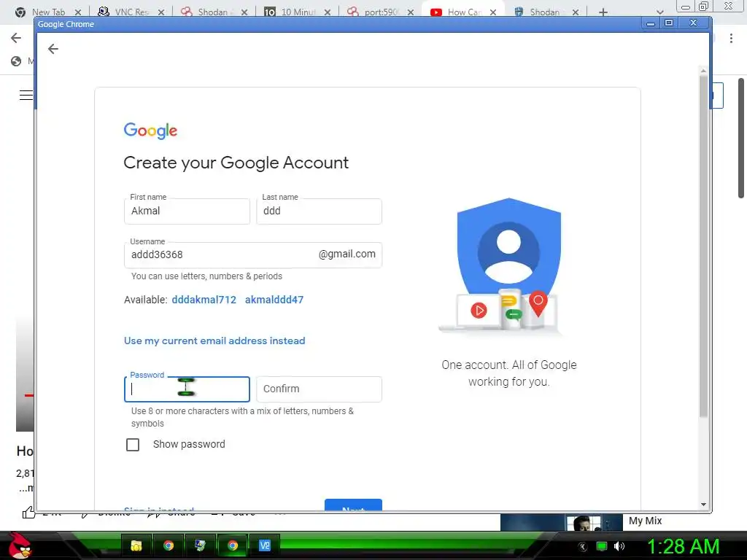Toggle the Show password checkbox
747x560 pixels.
pyautogui.click(x=133, y=444)
